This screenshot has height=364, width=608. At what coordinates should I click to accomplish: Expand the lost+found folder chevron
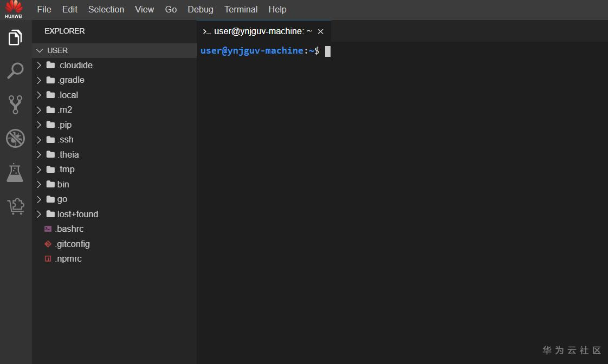point(39,214)
